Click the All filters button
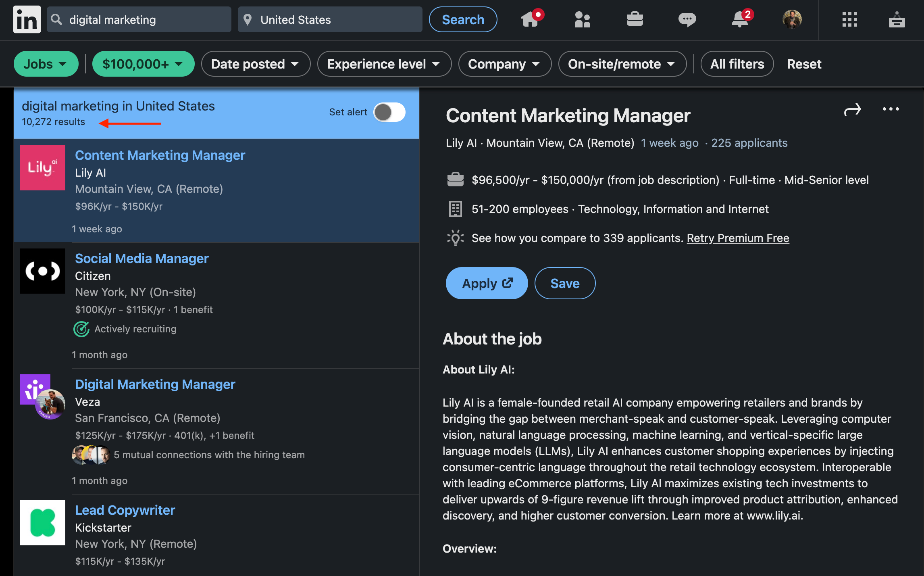 (737, 64)
